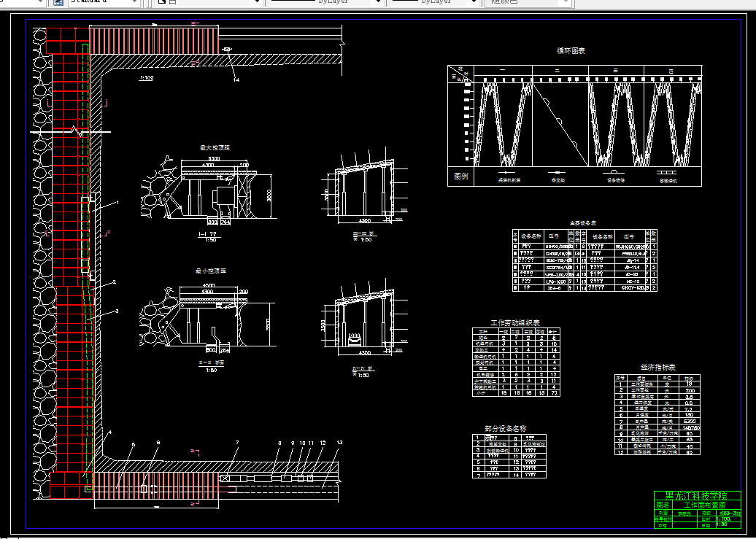Select the total 72 in labor table

tap(554, 393)
